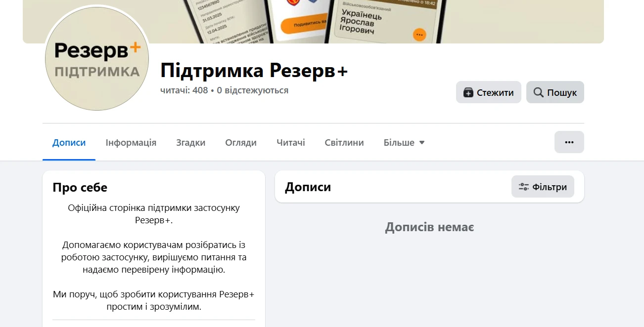The height and width of the screenshot is (327, 644).
Task: View the Світлини tab
Action: point(344,143)
